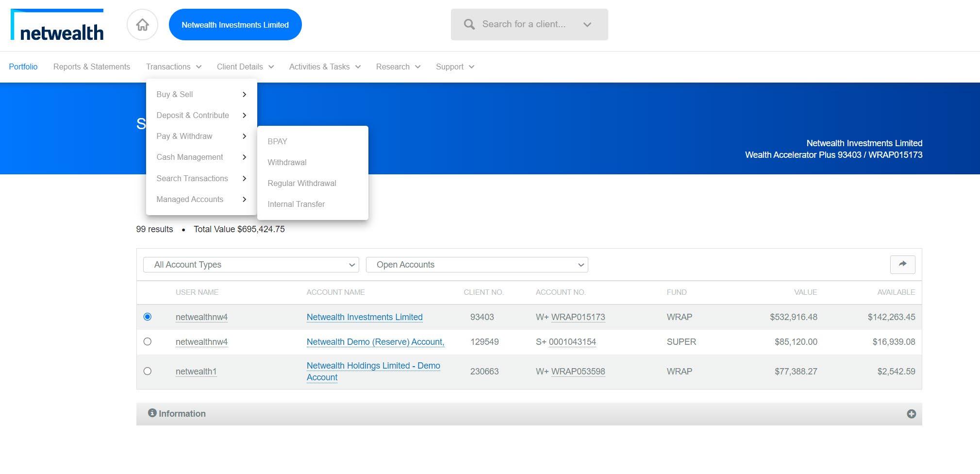Expand the Pay & Withdraw submenu
The width and height of the screenshot is (980, 474).
pos(201,136)
